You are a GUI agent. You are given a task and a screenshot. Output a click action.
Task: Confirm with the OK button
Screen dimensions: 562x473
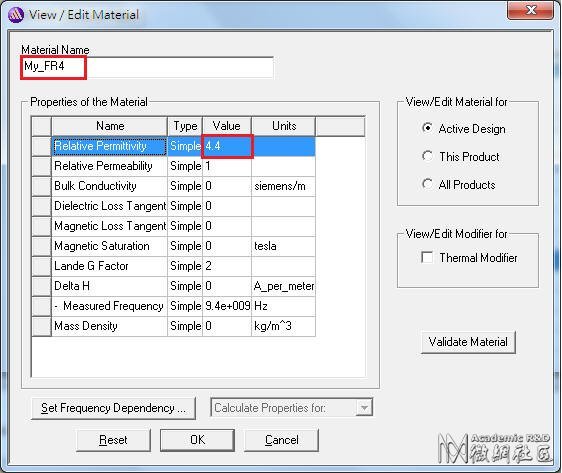[197, 440]
